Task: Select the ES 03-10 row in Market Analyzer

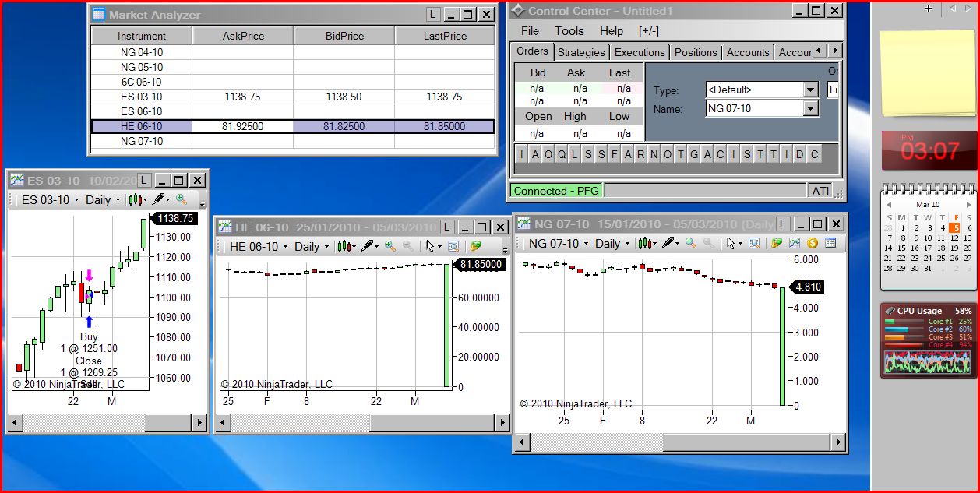Action: pyautogui.click(x=293, y=97)
